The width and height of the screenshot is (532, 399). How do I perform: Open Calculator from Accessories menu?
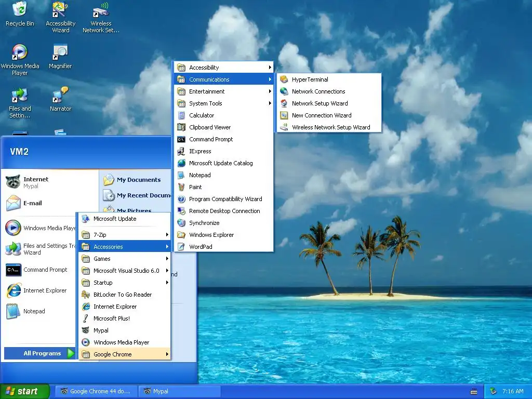[x=223, y=115]
